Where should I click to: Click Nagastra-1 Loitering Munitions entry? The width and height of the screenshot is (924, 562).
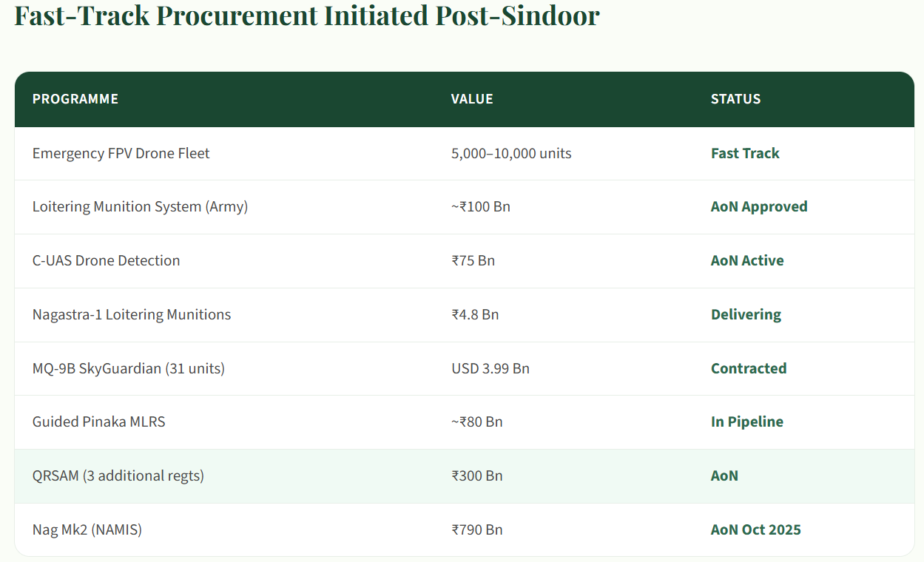(132, 314)
